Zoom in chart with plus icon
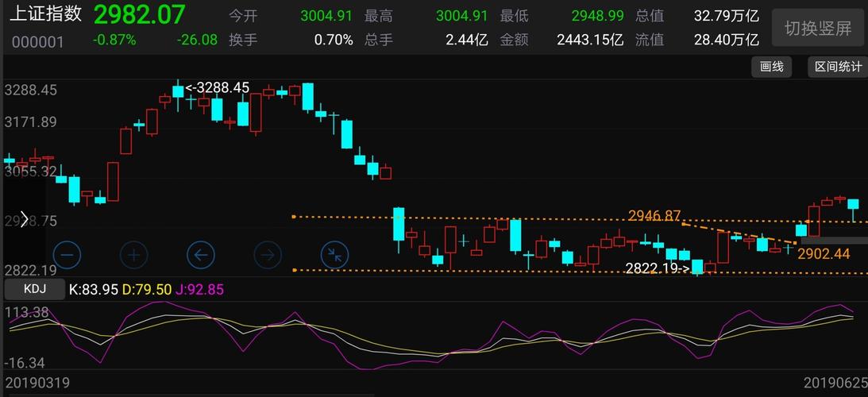Viewport: 868px width, 397px height. pyautogui.click(x=134, y=255)
